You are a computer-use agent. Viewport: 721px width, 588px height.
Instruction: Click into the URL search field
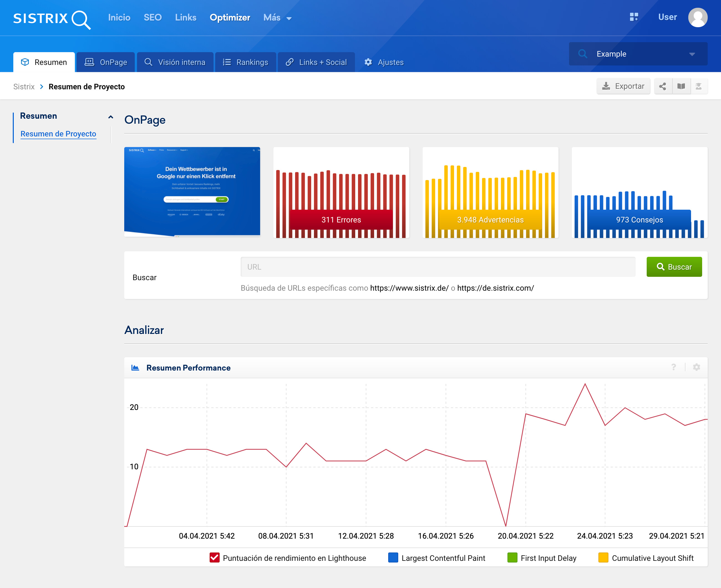coord(438,267)
